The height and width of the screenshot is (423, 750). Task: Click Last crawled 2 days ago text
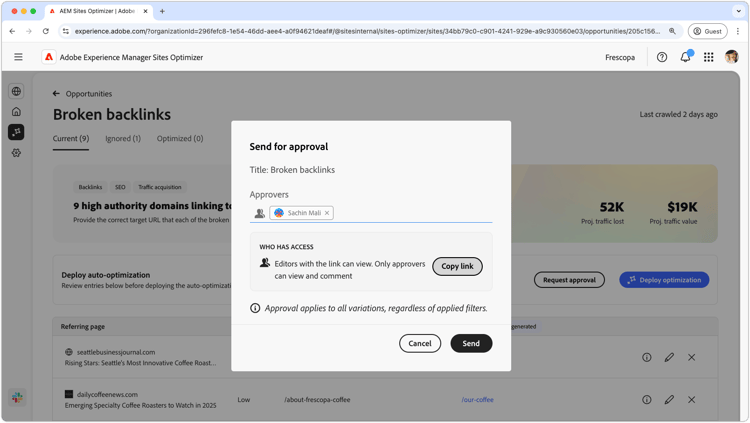[x=678, y=114]
